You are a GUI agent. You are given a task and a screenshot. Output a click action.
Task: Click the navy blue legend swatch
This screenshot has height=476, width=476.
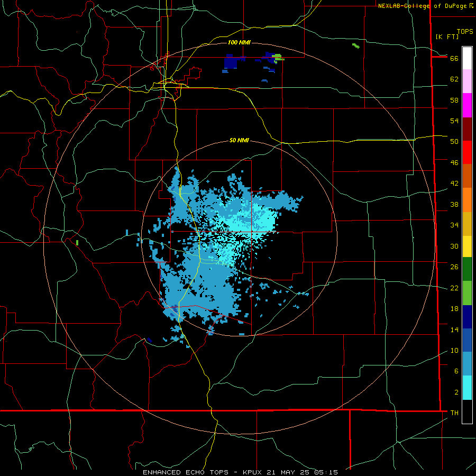467,317
